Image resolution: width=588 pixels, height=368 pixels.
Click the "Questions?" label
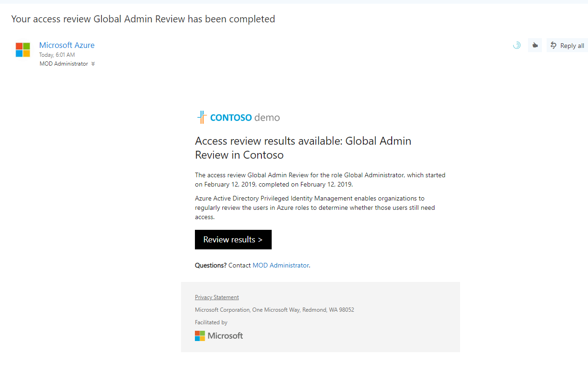click(x=211, y=265)
